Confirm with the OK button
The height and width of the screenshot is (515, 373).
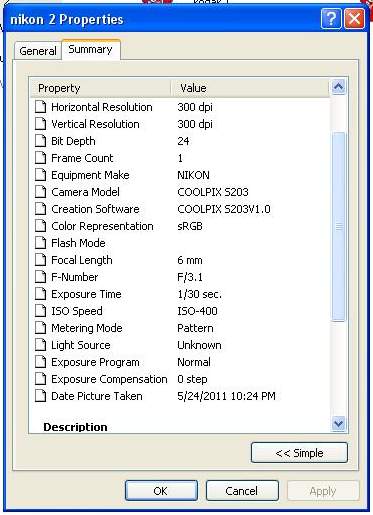(x=161, y=491)
